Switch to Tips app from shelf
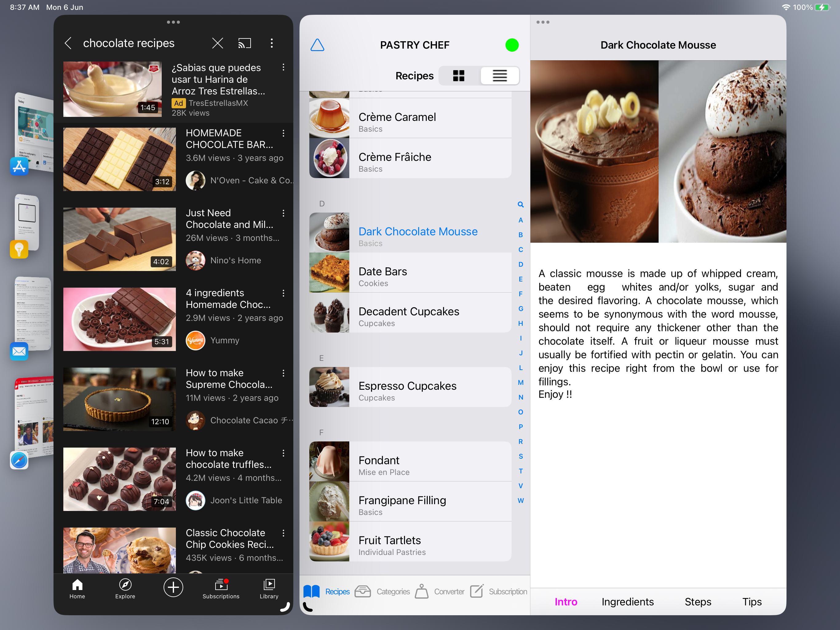This screenshot has height=630, width=840. 19,249
